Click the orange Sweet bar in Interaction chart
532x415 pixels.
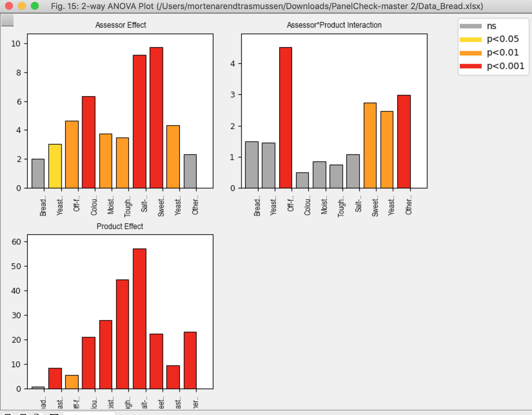(370, 146)
